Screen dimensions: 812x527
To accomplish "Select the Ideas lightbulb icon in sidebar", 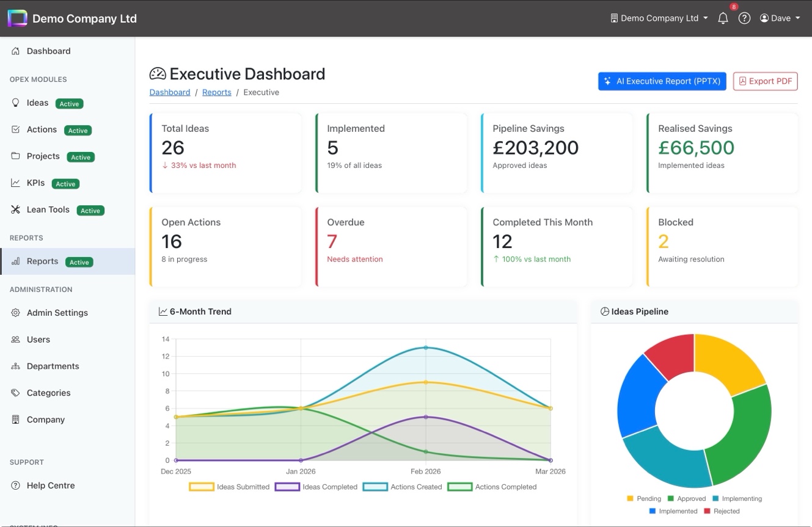I will click(x=15, y=103).
